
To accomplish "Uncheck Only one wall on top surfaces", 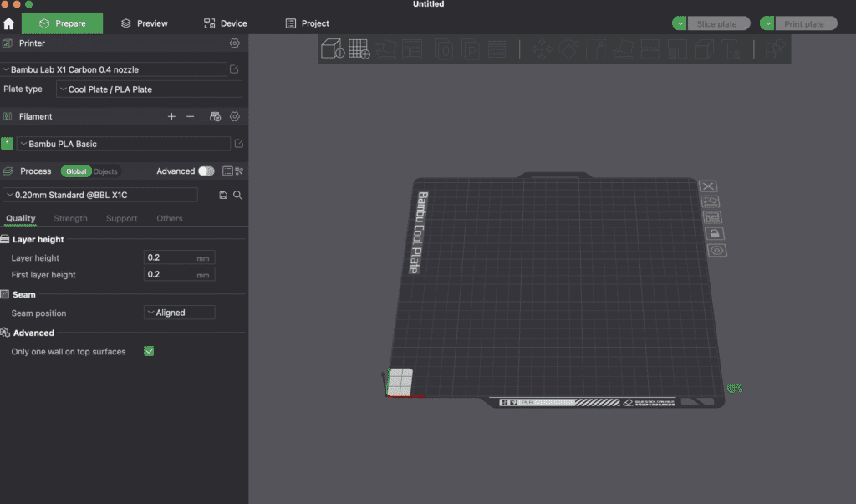I will click(149, 351).
